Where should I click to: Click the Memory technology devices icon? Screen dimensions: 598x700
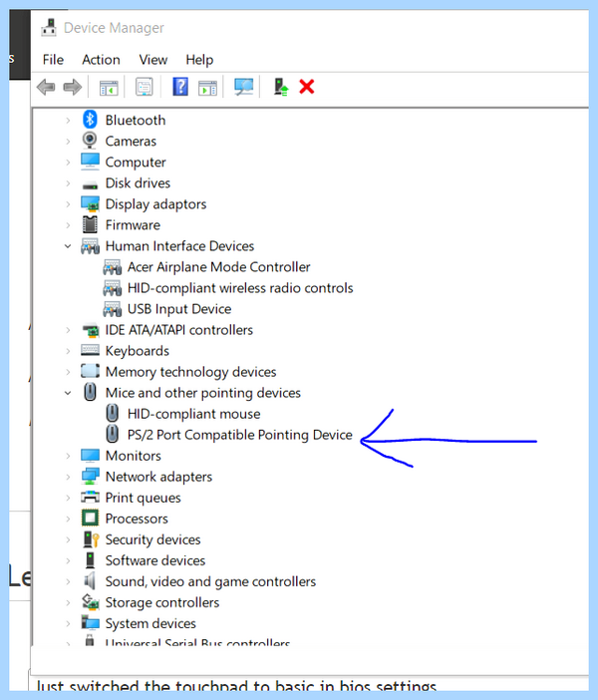(x=90, y=371)
